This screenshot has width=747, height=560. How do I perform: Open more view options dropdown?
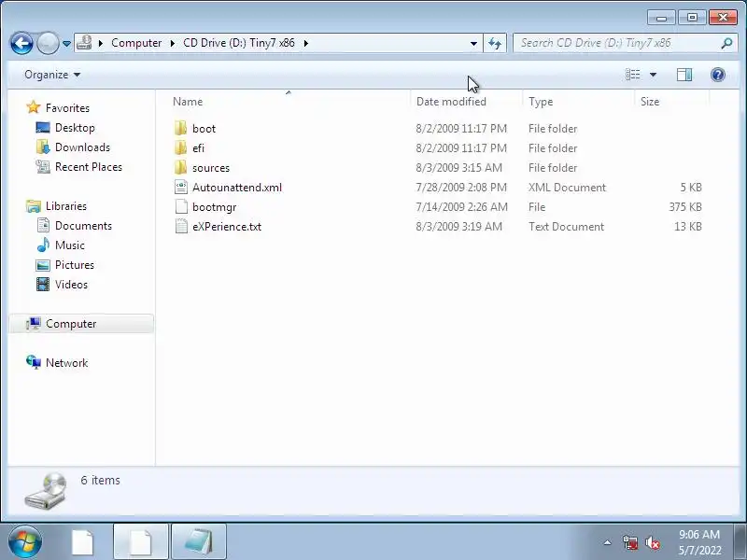[x=653, y=75]
